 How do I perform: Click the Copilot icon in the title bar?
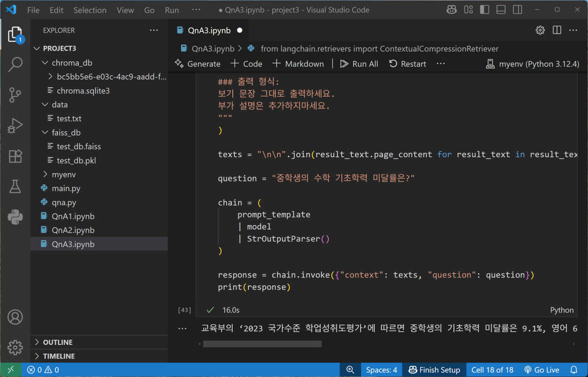click(451, 10)
